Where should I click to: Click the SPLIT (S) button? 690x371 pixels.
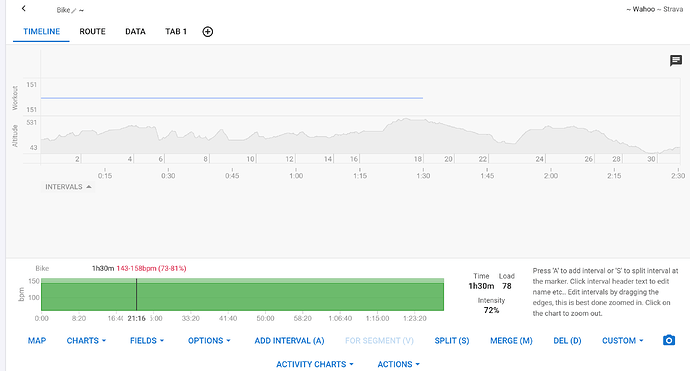[x=452, y=341]
